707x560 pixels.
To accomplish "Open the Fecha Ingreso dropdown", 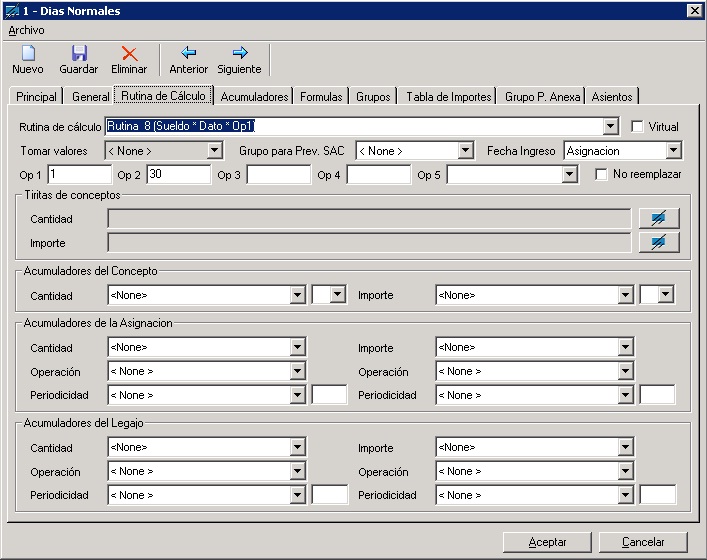I will click(673, 151).
